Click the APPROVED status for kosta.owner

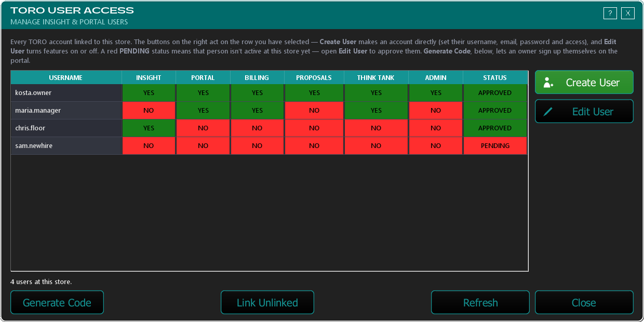point(495,93)
